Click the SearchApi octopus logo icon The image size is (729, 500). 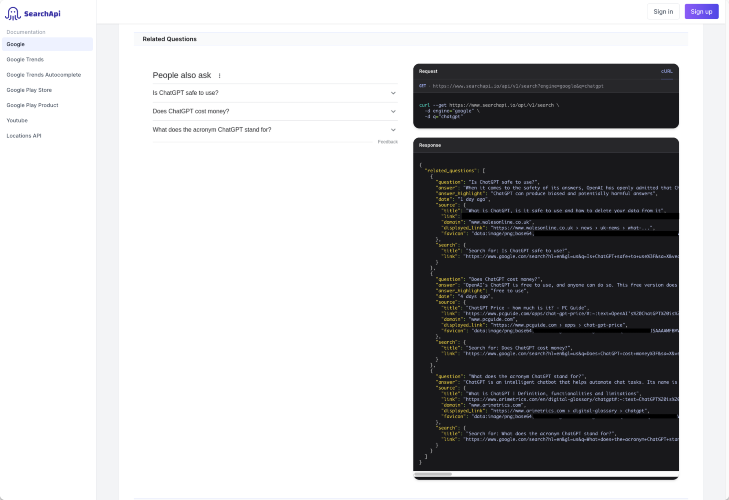click(x=13, y=13)
